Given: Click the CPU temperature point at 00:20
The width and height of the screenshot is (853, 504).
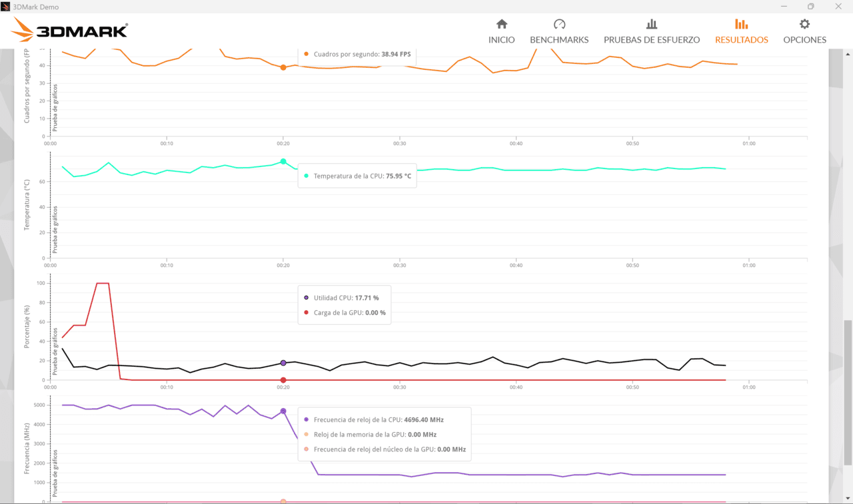Looking at the screenshot, I should (283, 161).
